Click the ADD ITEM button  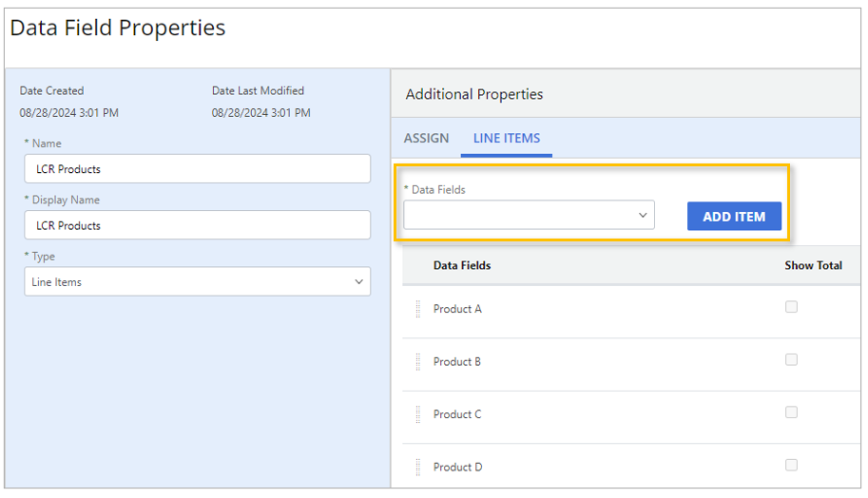pyautogui.click(x=734, y=217)
